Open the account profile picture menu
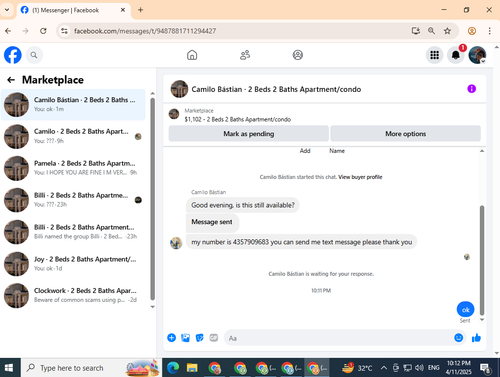The image size is (500, 377). 477,55
